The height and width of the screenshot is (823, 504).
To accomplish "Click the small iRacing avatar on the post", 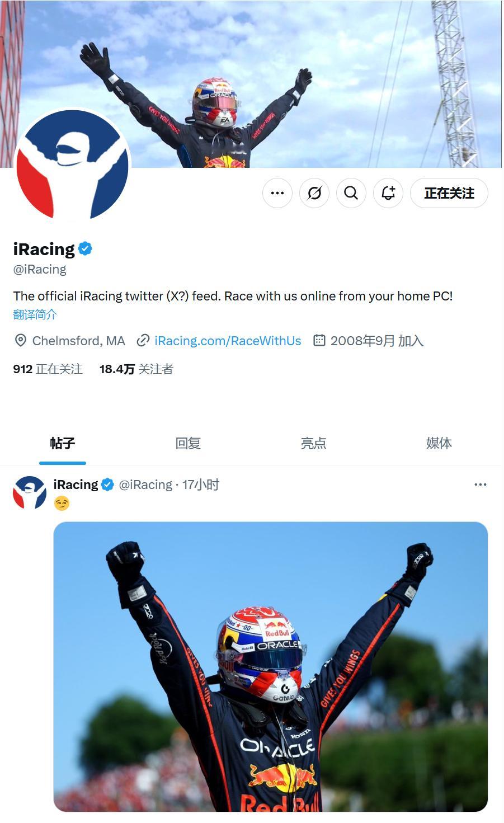I will pyautogui.click(x=30, y=492).
